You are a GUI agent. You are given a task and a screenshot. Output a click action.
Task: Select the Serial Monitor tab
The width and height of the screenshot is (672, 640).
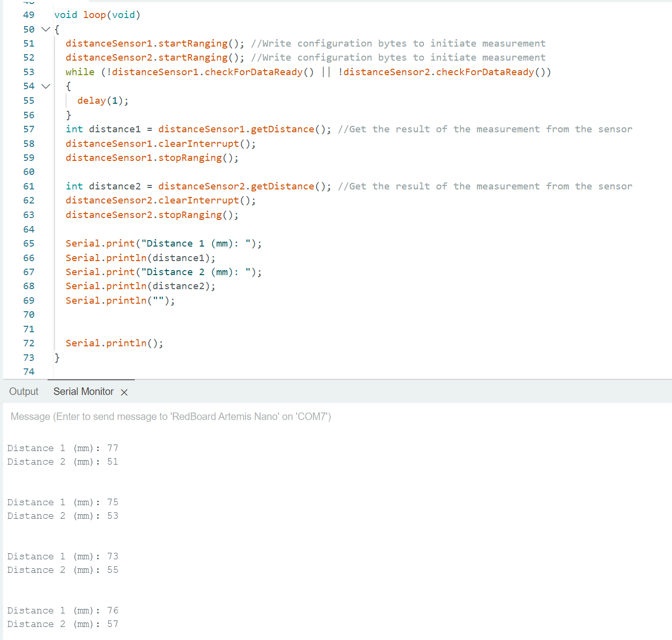pos(84,391)
